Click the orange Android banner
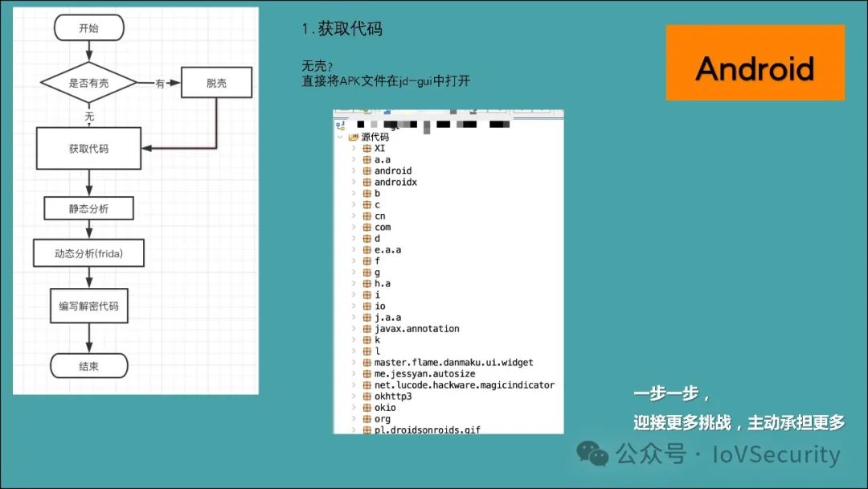This screenshot has height=489, width=868. point(755,63)
